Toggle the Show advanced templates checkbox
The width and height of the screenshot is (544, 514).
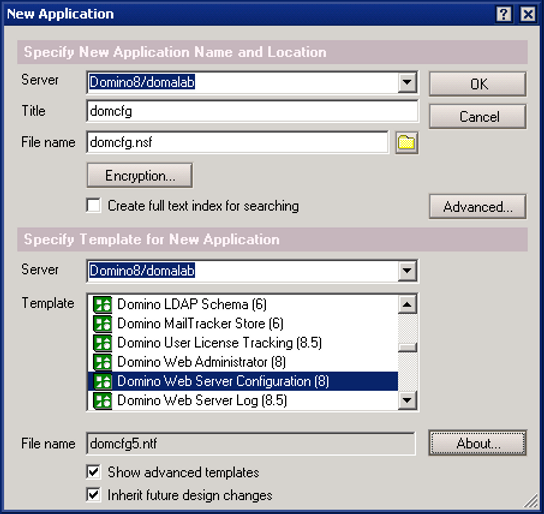pyautogui.click(x=94, y=472)
